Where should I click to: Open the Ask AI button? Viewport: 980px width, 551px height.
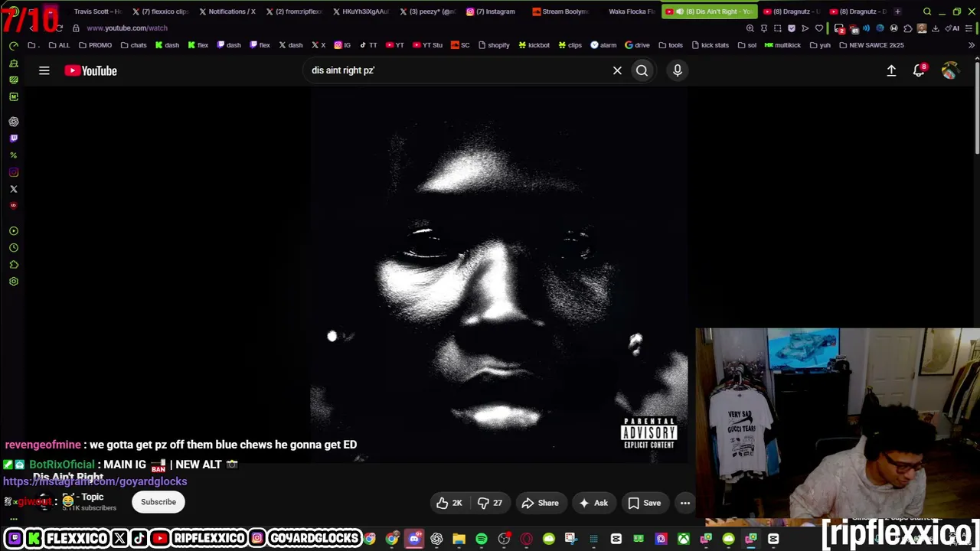coord(593,503)
